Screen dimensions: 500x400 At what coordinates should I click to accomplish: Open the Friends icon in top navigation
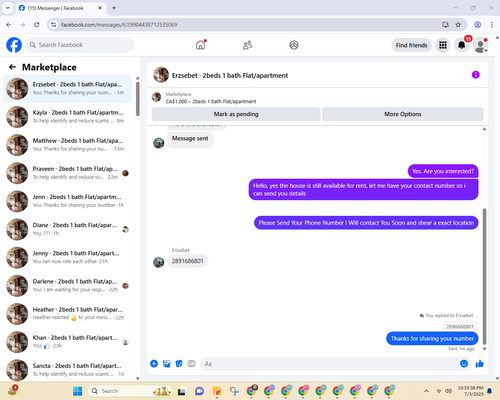(247, 45)
